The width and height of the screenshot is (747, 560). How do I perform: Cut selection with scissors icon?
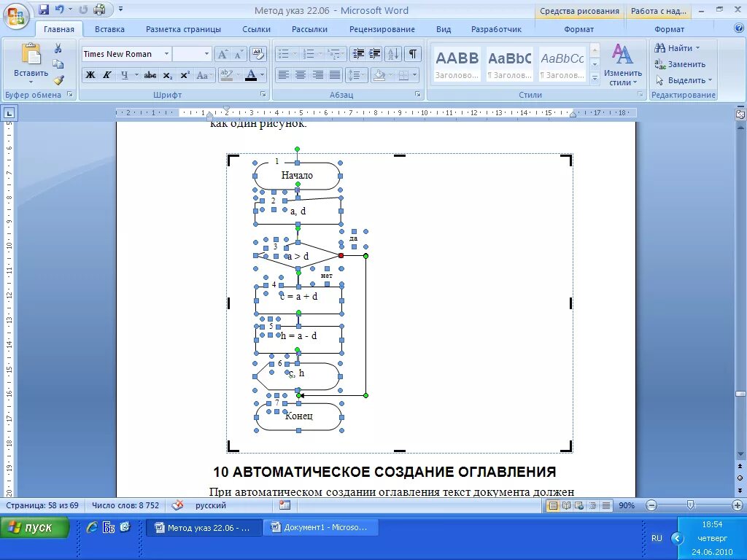(x=58, y=48)
